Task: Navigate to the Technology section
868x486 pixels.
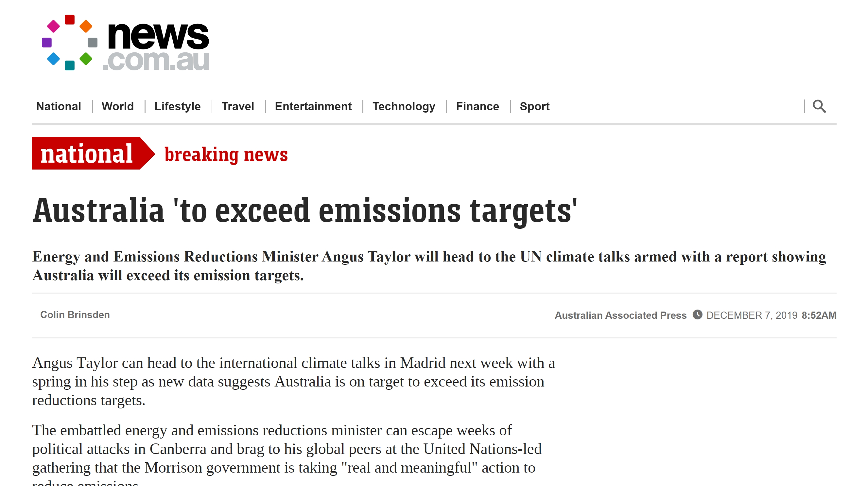Action: (404, 106)
